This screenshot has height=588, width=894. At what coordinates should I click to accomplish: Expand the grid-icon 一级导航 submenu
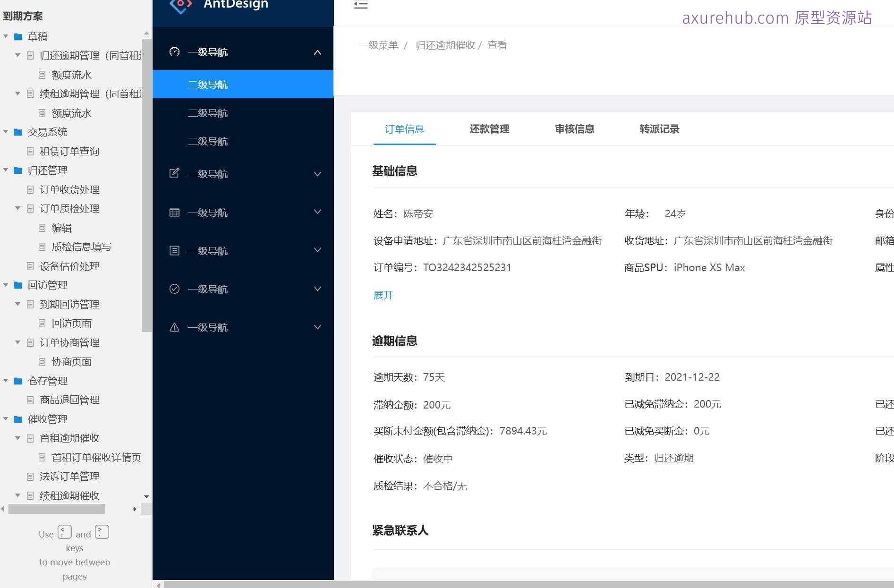click(317, 212)
